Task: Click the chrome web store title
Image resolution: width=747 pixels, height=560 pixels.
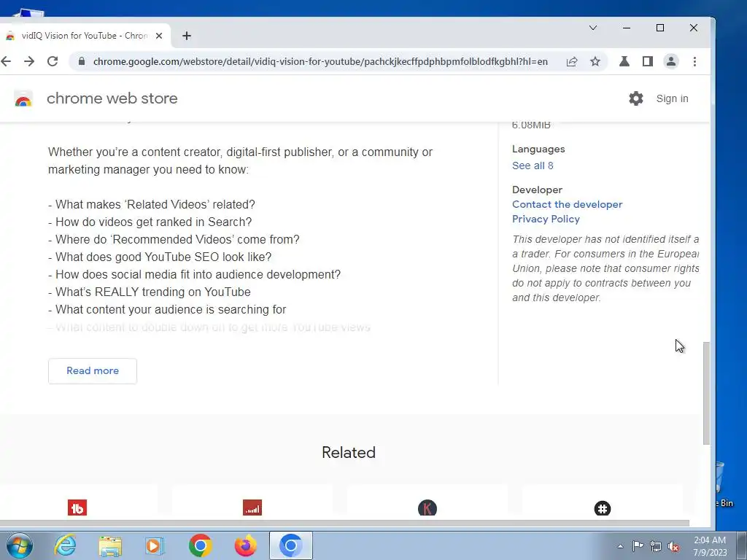Action: [x=112, y=98]
